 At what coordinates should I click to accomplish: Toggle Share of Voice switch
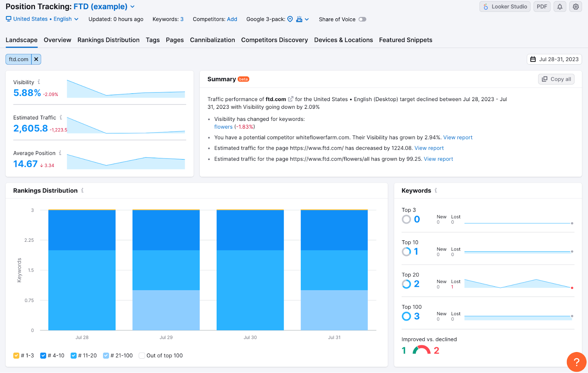(362, 19)
